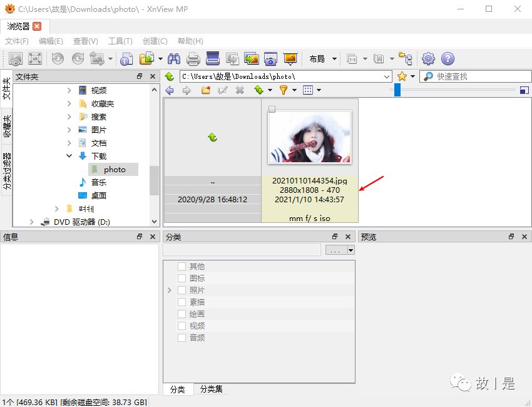The image size is (532, 407).
Task: Switch to the 分类集 tab
Action: (x=211, y=389)
